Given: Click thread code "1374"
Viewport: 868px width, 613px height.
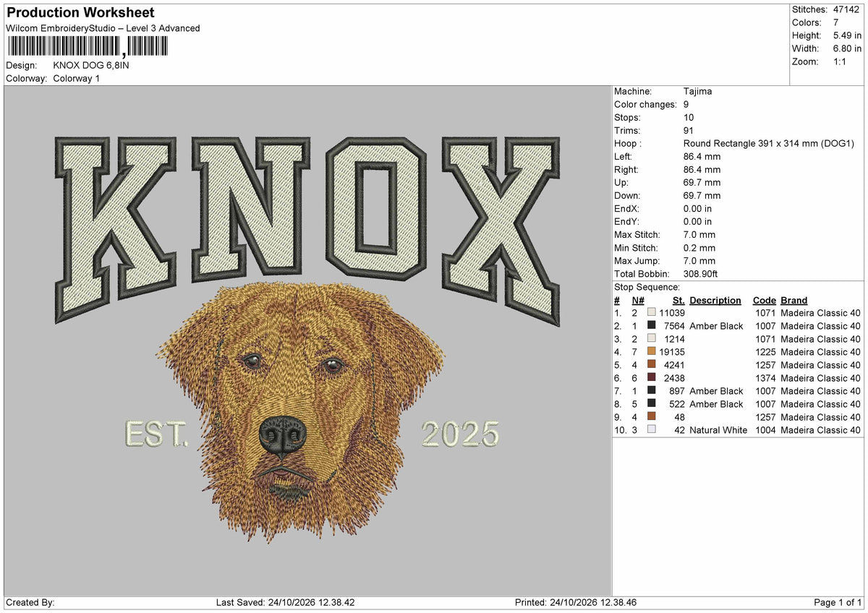Looking at the screenshot, I should tap(765, 378).
